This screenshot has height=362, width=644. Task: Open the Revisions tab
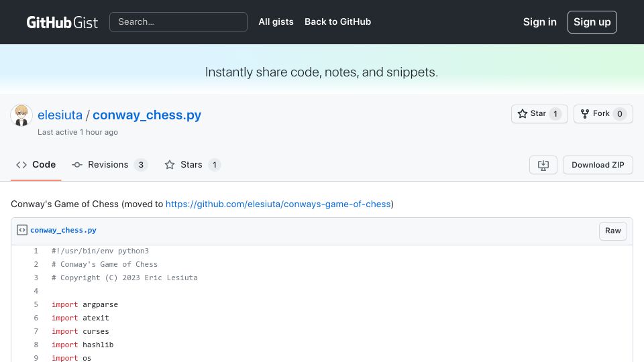(109, 165)
